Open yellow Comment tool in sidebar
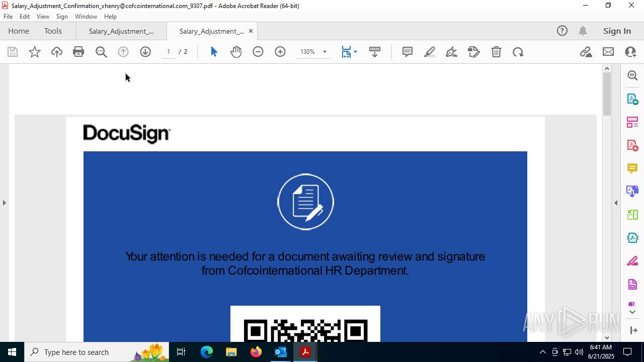The image size is (644, 362). point(632,168)
